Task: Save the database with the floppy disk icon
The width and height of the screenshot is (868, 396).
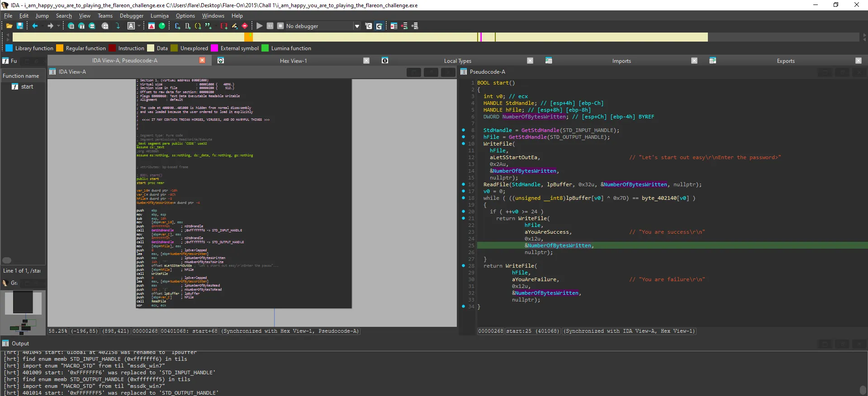Action: 20,26
